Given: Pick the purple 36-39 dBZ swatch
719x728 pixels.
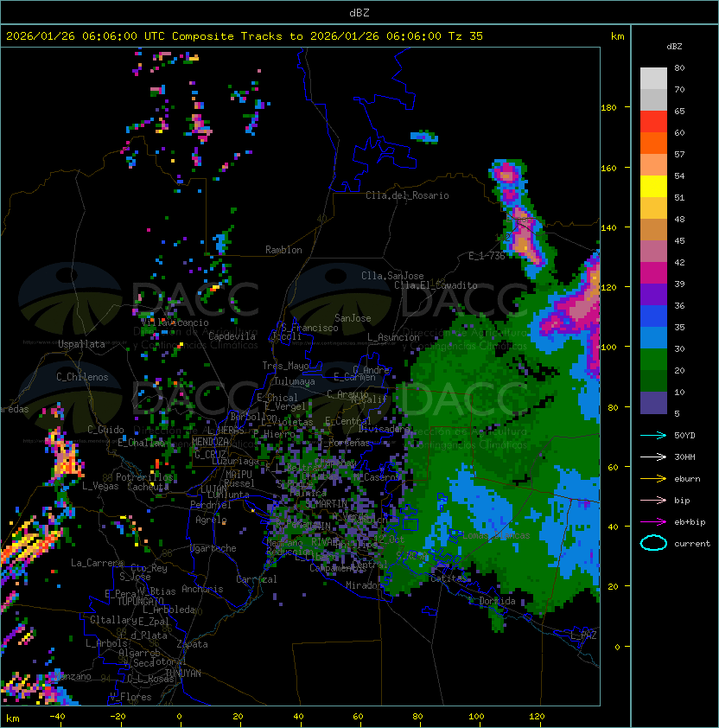Looking at the screenshot, I should pos(653,294).
